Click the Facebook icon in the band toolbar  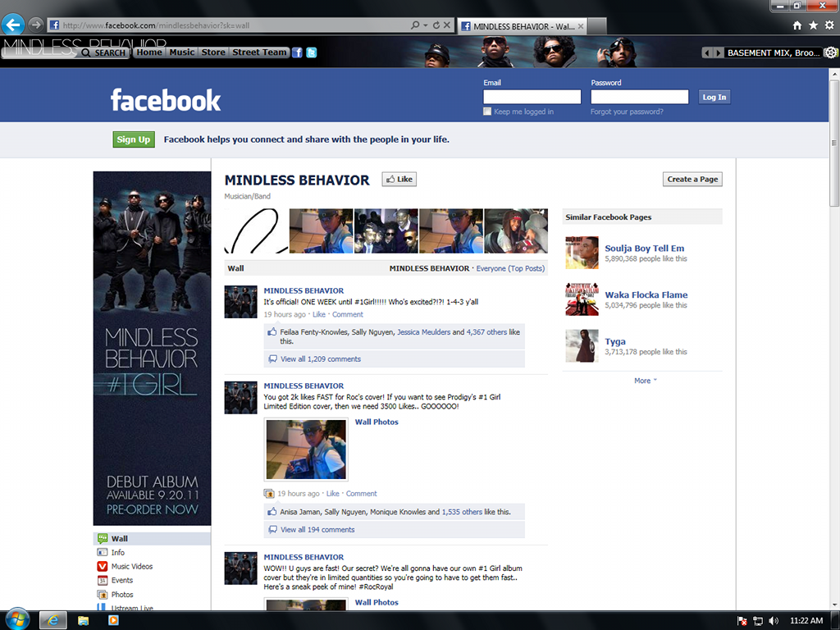pyautogui.click(x=298, y=52)
